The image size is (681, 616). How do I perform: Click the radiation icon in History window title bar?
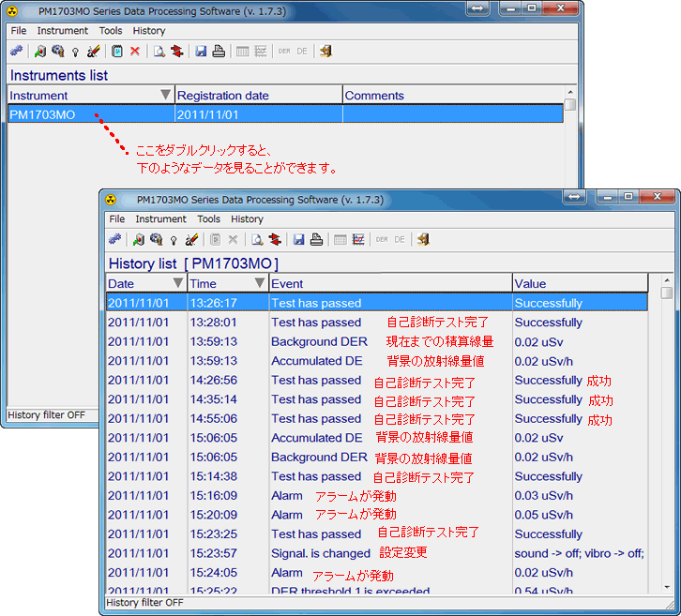[111, 200]
